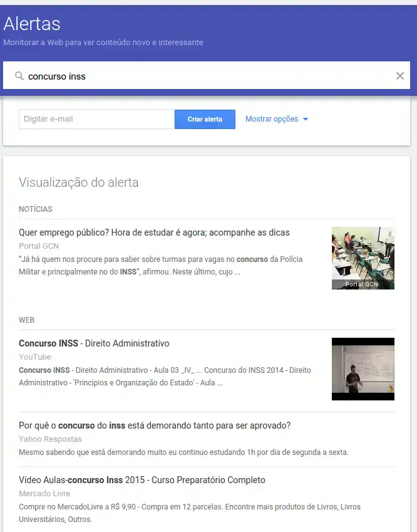Click the 'YouTube' source label
This screenshot has width=417, height=532.
pyautogui.click(x=35, y=357)
